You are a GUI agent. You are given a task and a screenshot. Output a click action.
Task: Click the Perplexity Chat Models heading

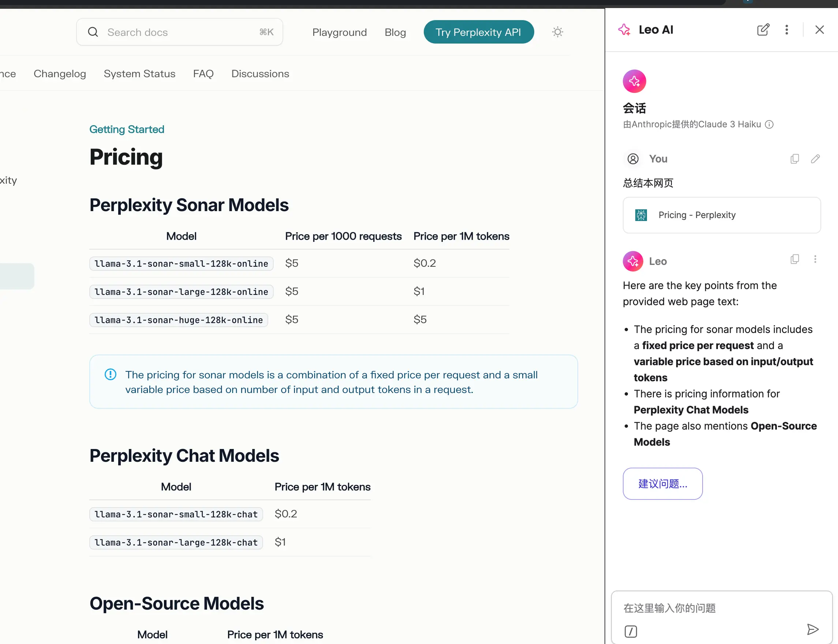[184, 456]
